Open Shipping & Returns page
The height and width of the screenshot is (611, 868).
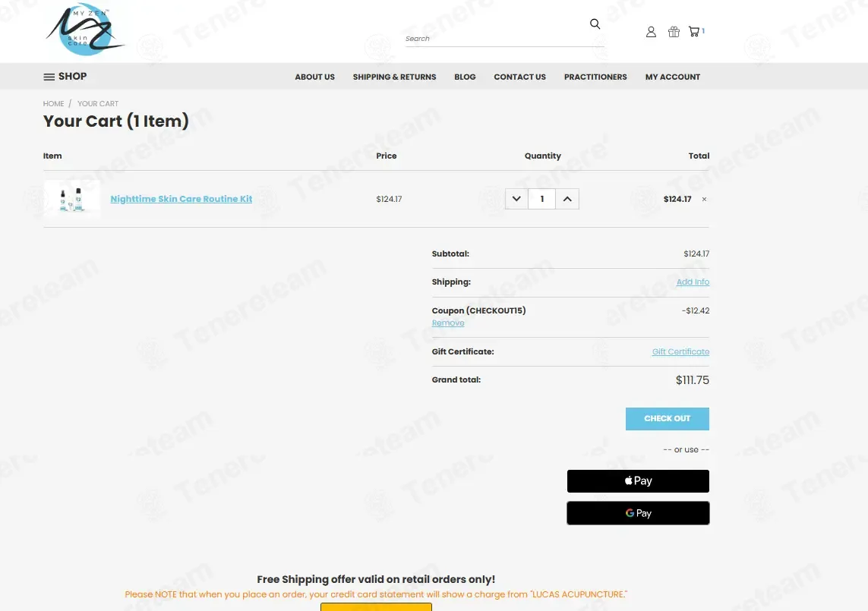pyautogui.click(x=394, y=77)
